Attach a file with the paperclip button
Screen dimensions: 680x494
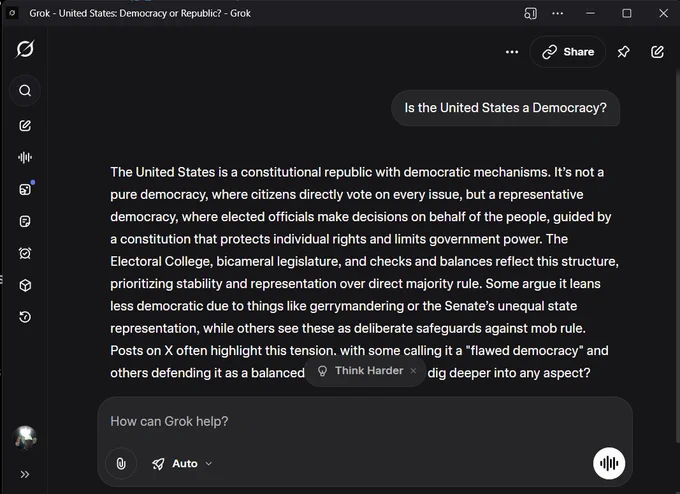click(121, 464)
